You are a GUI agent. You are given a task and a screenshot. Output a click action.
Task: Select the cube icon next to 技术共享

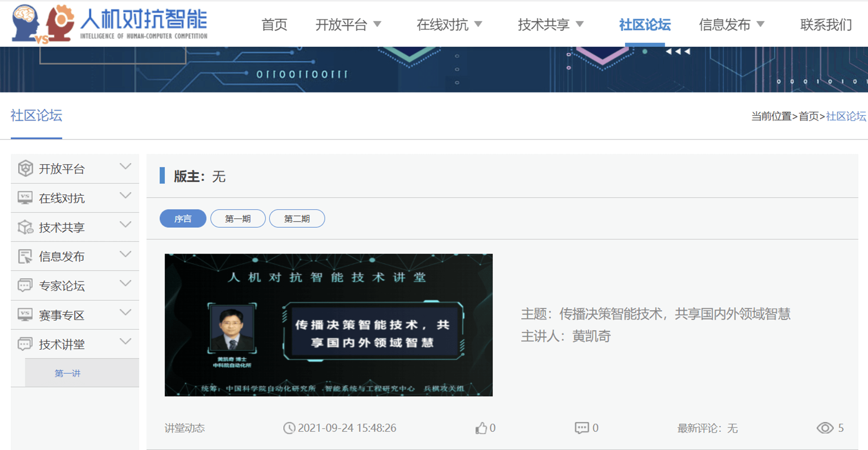pos(26,227)
